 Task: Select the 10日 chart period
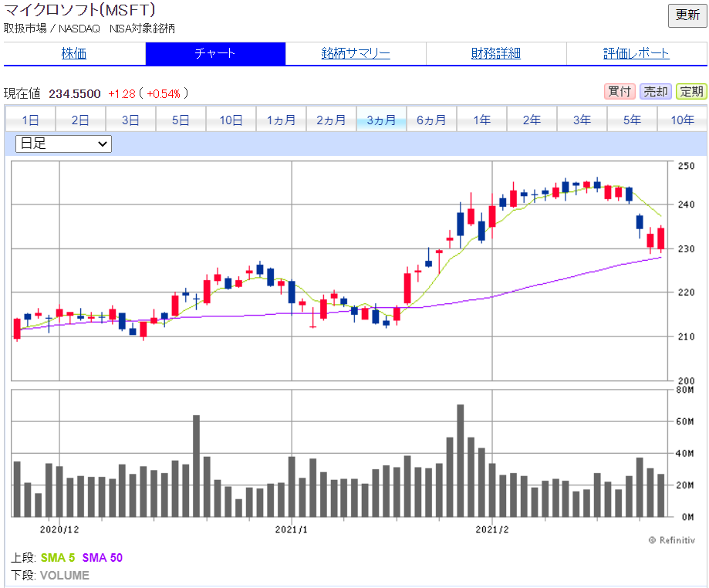[x=231, y=120]
